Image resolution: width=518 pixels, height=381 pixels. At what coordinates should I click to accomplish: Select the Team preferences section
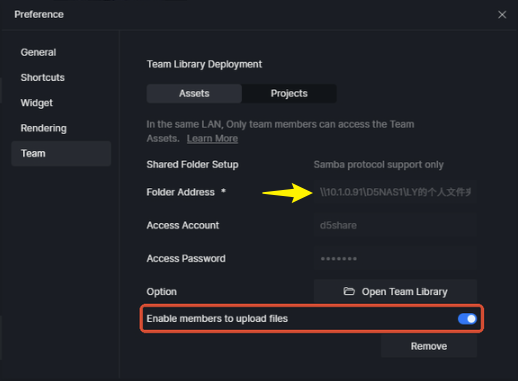[x=61, y=153]
